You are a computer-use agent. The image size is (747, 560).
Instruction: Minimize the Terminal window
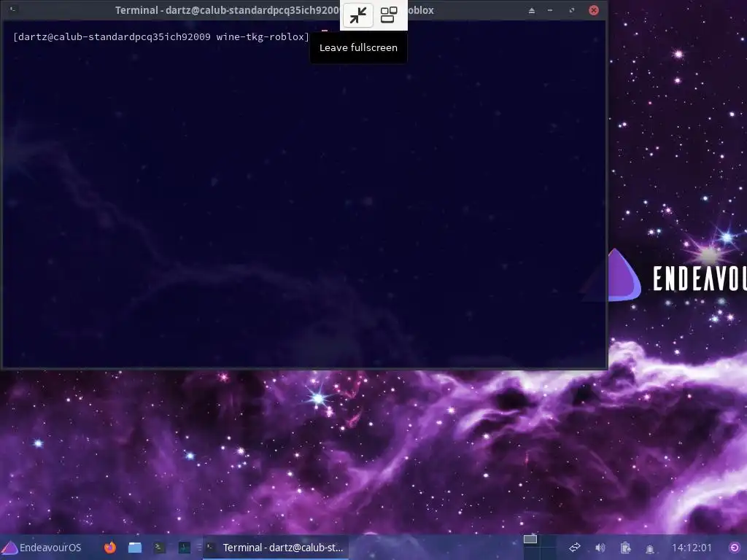click(x=550, y=10)
